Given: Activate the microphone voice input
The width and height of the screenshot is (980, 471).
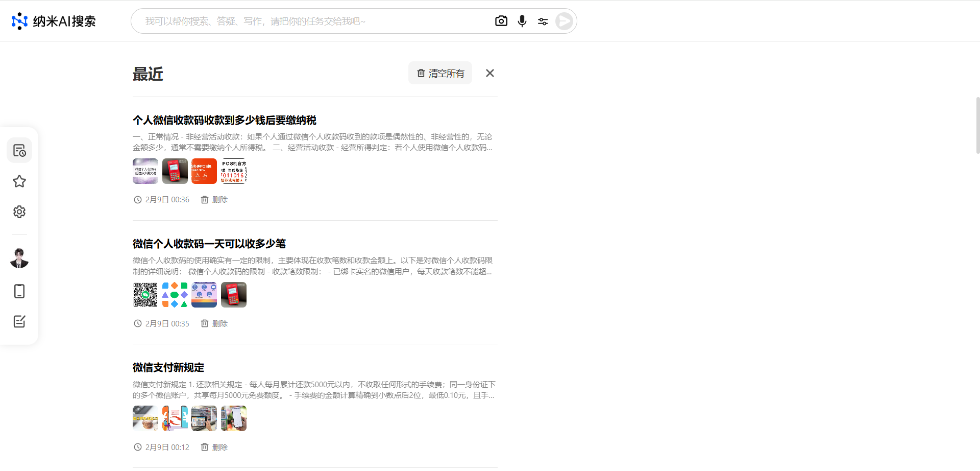Looking at the screenshot, I should tap(522, 21).
